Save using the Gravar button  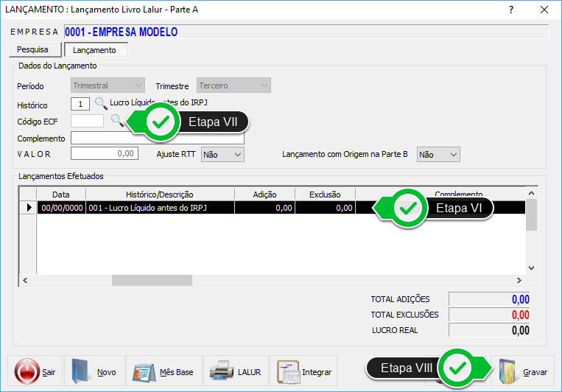click(x=523, y=371)
